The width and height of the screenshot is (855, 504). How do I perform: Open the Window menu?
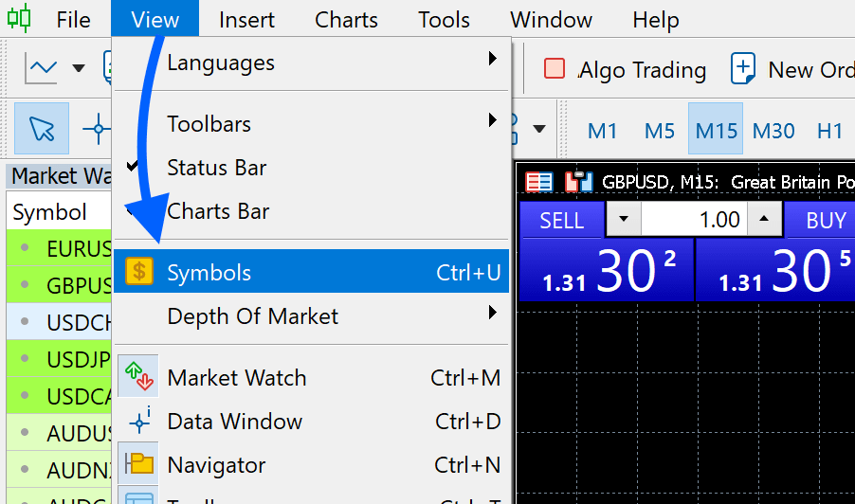tap(552, 20)
